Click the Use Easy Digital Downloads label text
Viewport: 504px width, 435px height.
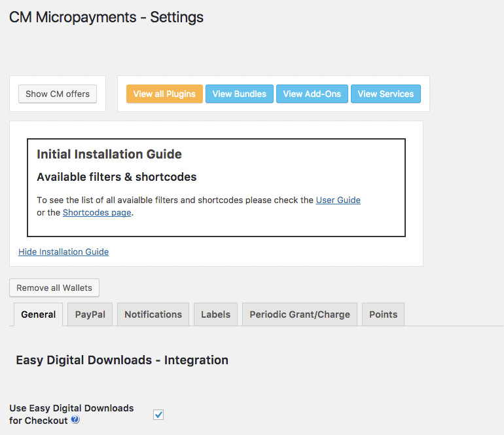(71, 408)
